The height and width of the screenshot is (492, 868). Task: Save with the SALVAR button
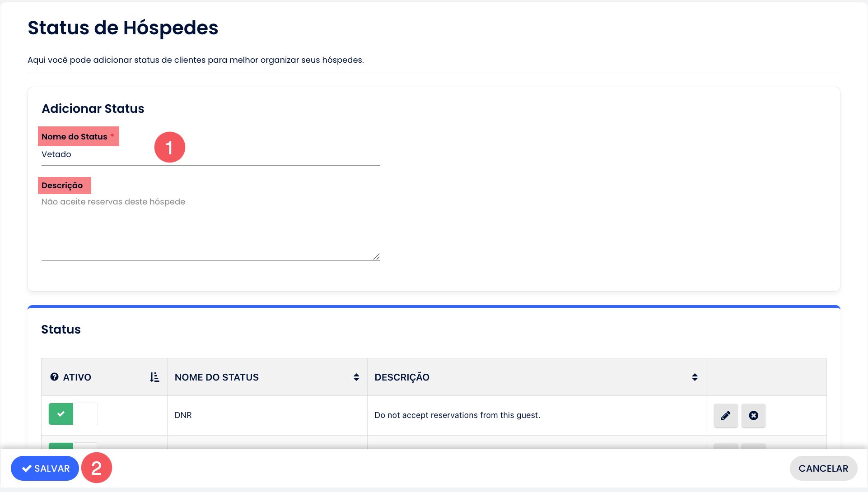pyautogui.click(x=45, y=469)
